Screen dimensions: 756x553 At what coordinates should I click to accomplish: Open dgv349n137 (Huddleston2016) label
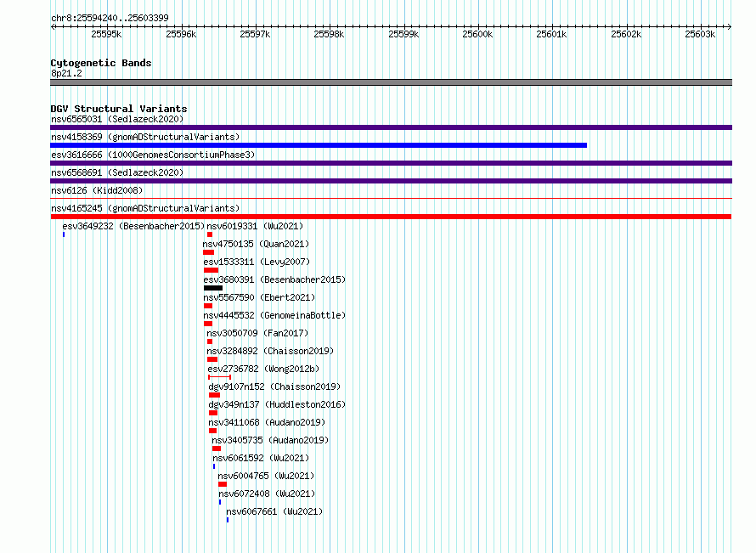[277, 404]
